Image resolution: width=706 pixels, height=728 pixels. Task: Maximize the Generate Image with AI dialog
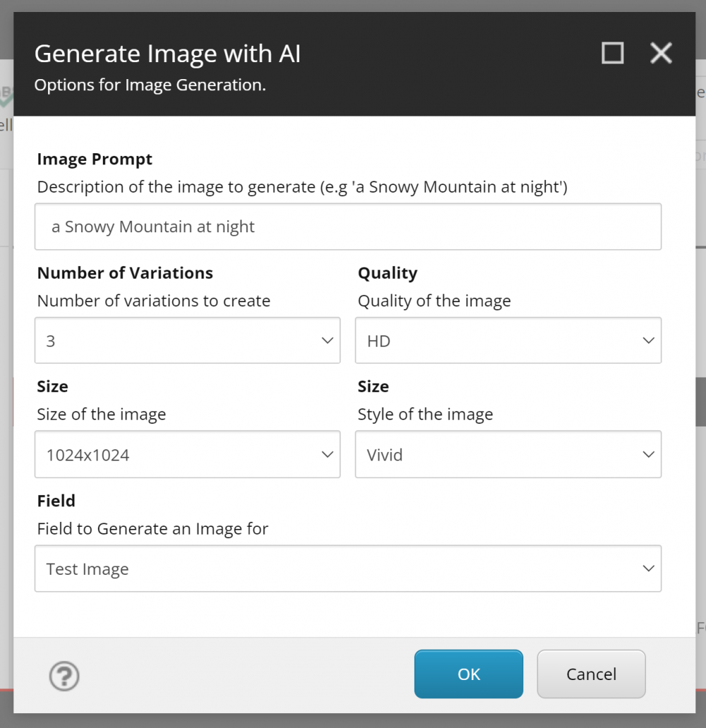point(612,53)
